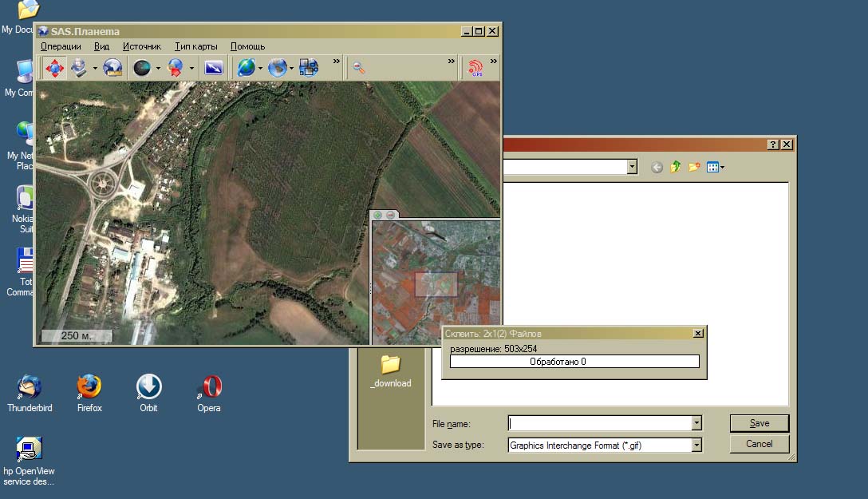Zoom in minimap with green plus button
868x499 pixels.
(378, 215)
